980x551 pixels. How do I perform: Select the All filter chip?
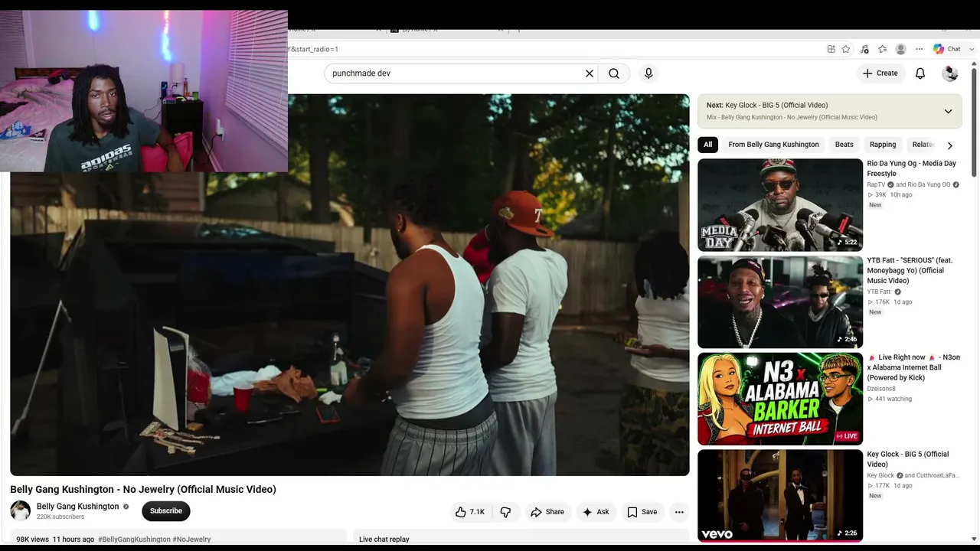pyautogui.click(x=708, y=145)
